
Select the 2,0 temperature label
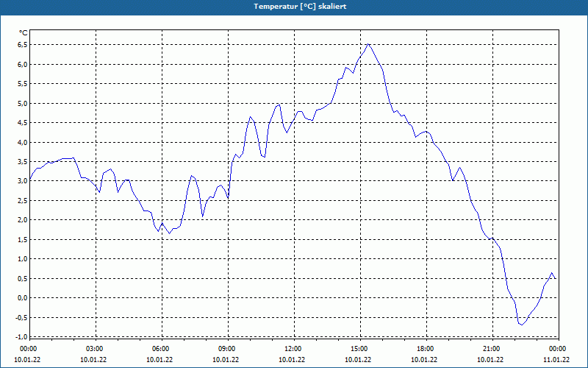pos(23,220)
